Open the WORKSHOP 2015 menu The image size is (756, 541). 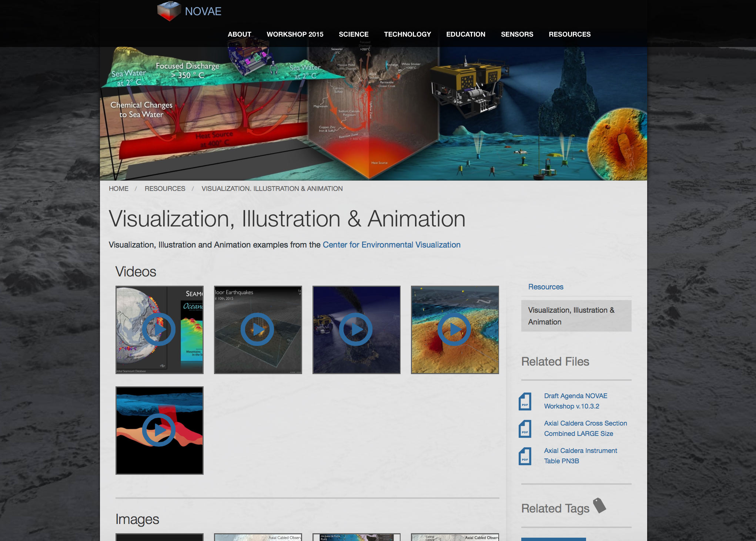[x=295, y=34]
